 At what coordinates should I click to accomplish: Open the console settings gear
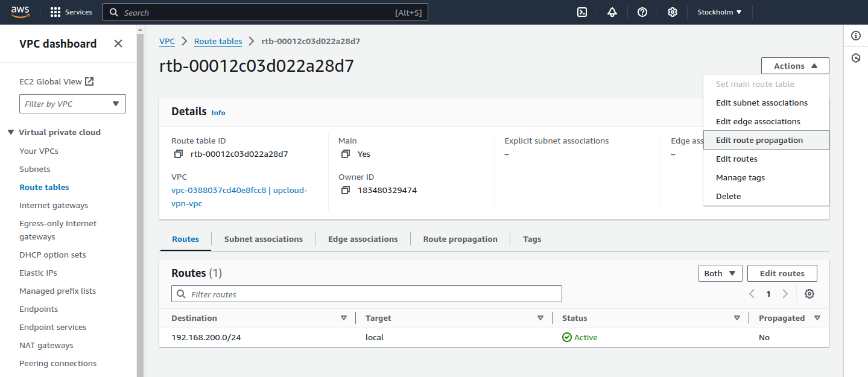(x=673, y=12)
